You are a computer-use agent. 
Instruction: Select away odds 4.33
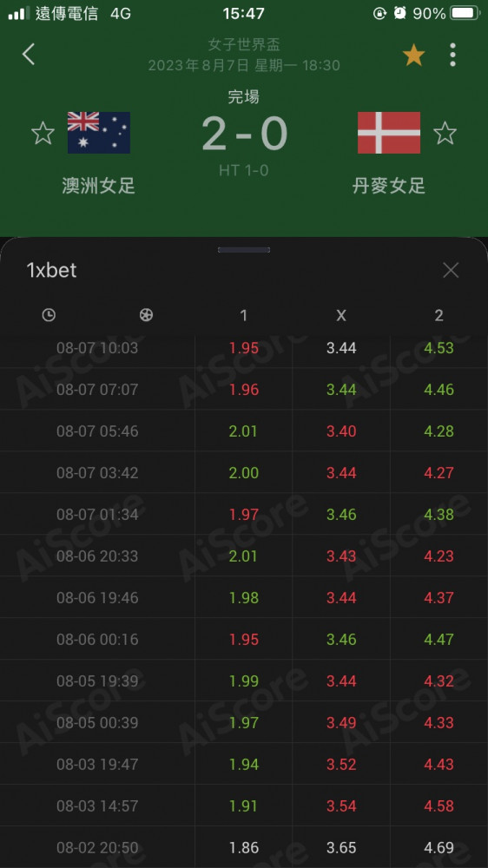click(x=439, y=722)
